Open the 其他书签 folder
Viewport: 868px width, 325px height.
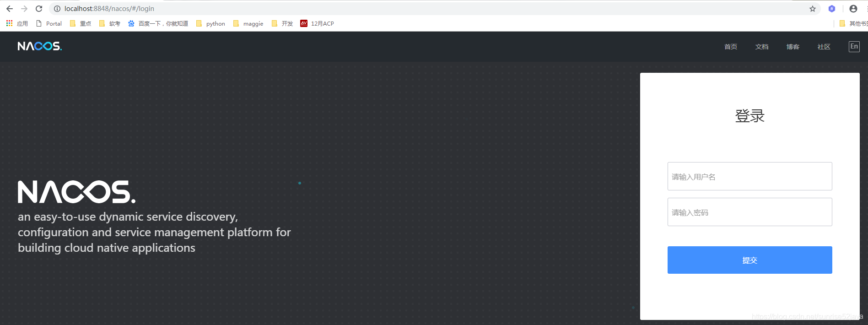coord(854,23)
